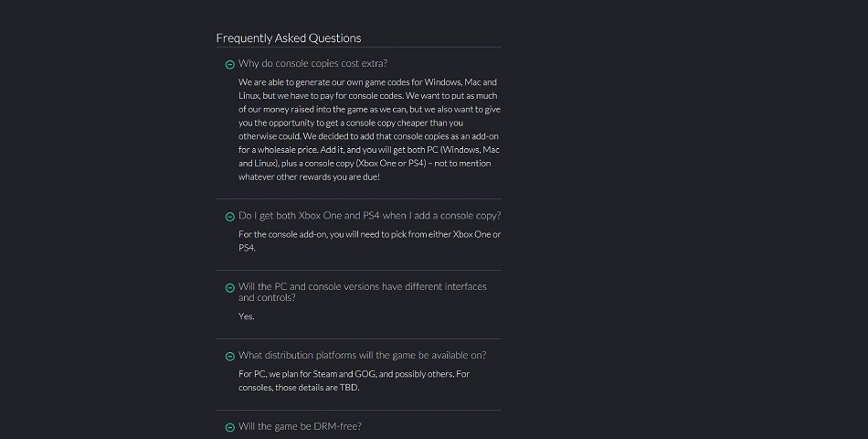
Task: Click the circle icon next to distribution platforms question
Action: click(x=230, y=357)
